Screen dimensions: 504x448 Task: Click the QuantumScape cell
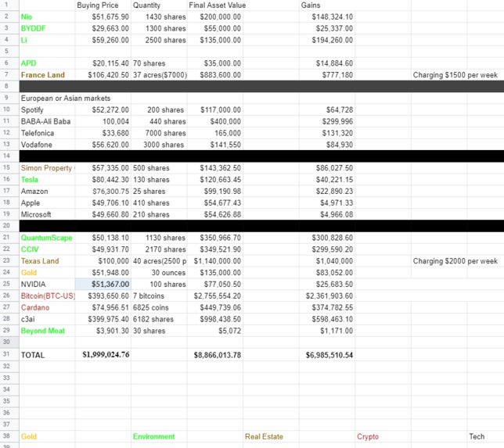click(47, 238)
